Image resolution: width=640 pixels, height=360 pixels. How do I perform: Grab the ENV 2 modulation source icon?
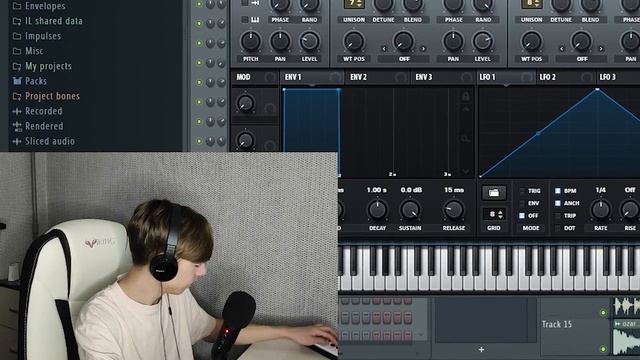pyautogui.click(x=400, y=77)
